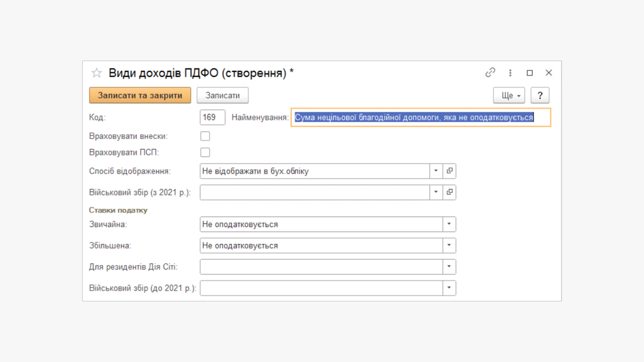Enable the Враховувати внески checkbox
The width and height of the screenshot is (644, 362).
pos(205,136)
